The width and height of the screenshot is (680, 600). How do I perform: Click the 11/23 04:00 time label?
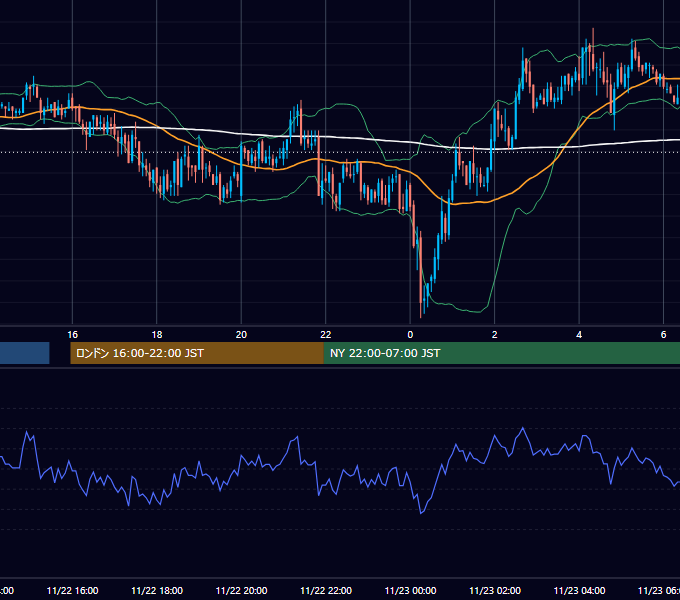point(579,590)
